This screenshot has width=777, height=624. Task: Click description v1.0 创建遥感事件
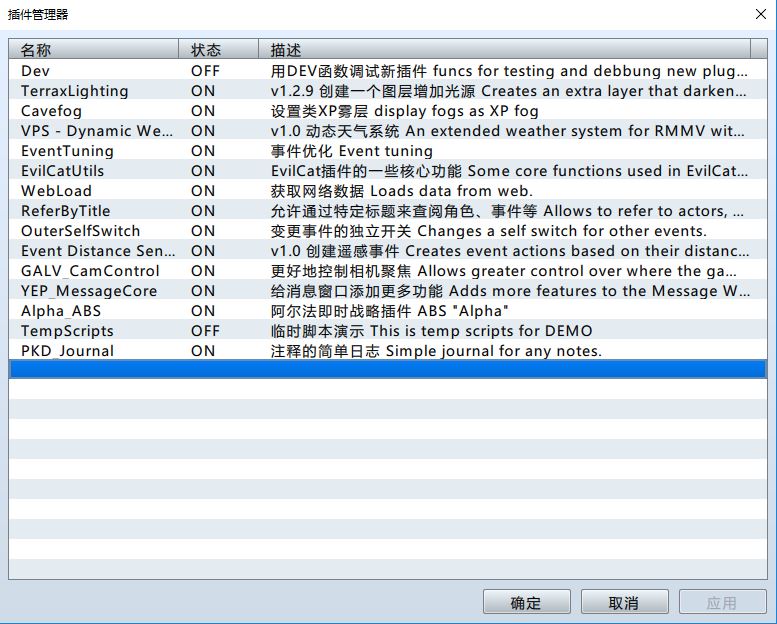510,251
